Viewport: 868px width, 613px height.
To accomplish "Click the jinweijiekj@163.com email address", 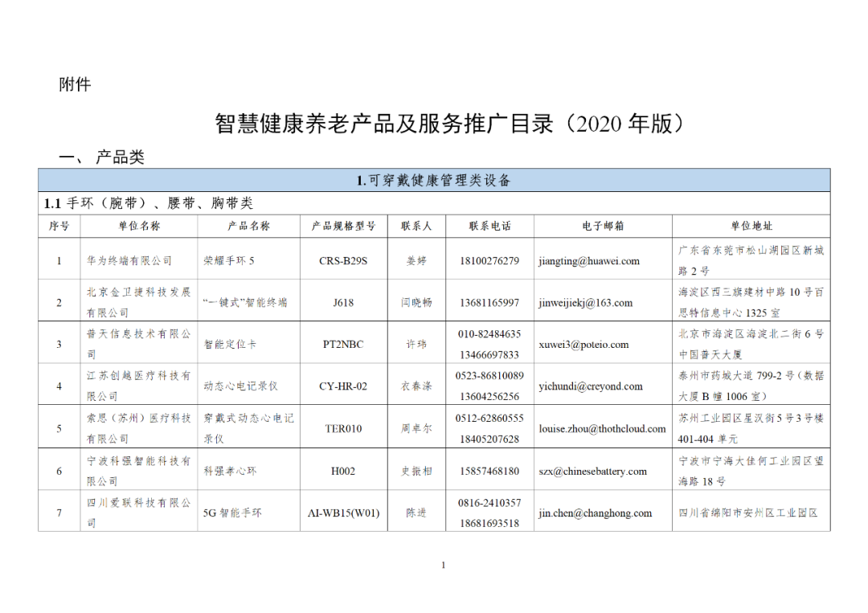I will pos(585,303).
